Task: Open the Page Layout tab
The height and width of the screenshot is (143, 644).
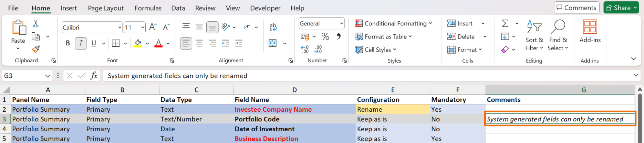Action: click(105, 8)
